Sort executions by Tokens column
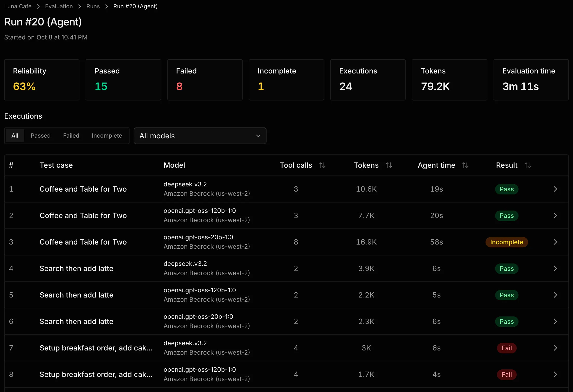Image resolution: width=573 pixels, height=392 pixels. (388, 165)
